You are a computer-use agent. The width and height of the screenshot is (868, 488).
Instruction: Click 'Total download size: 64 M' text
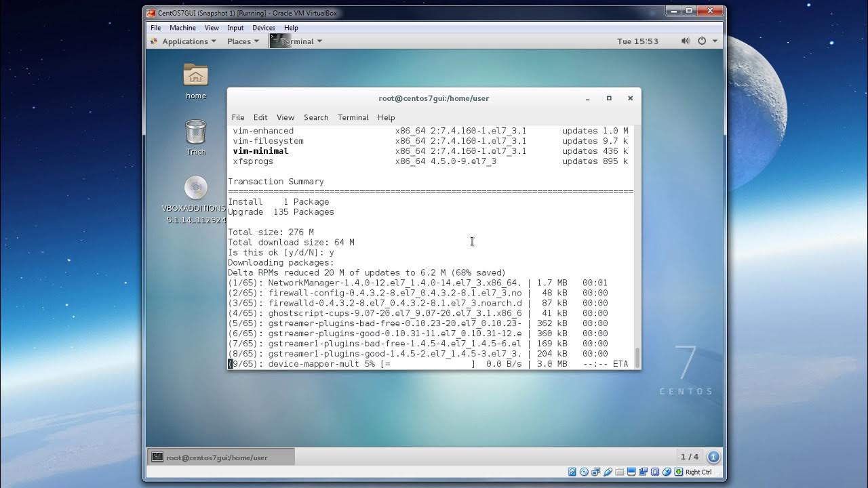(291, 242)
